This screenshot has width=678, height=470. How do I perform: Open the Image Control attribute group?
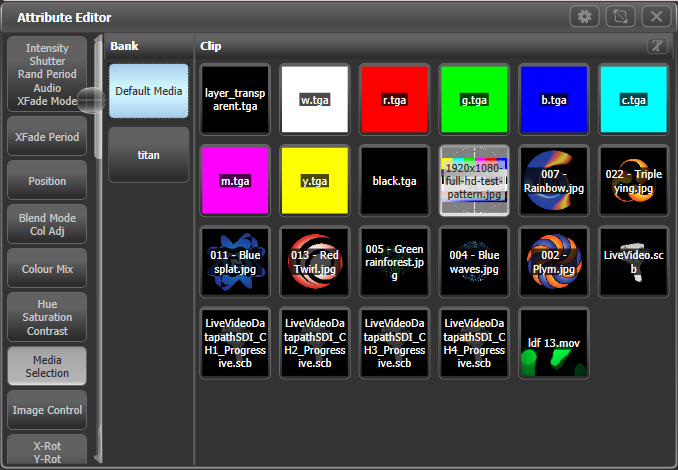pos(47,410)
